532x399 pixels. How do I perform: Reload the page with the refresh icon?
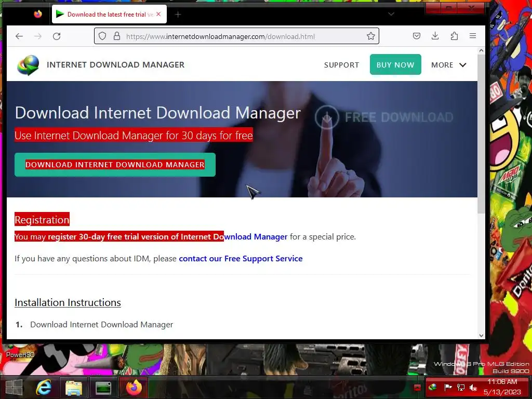pyautogui.click(x=57, y=36)
